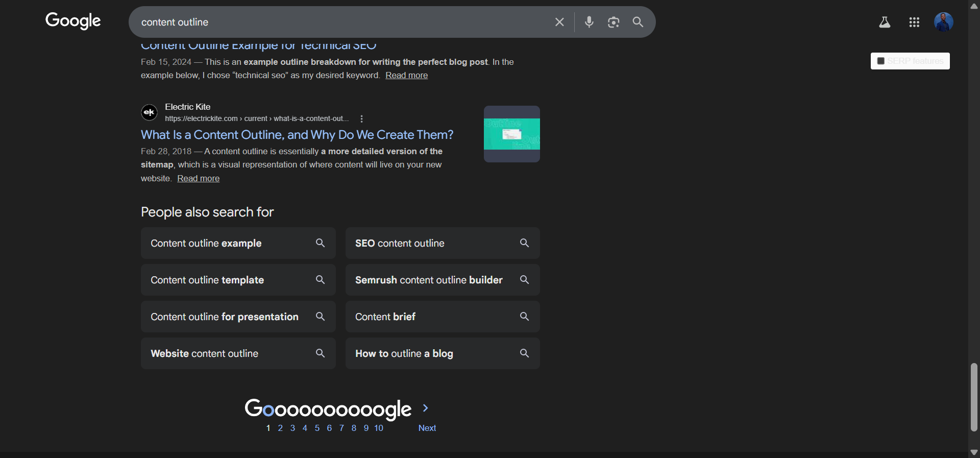Screen dimensions: 980x458
Task: Select the electrickite.com URL breadcrumb
Action: point(257,118)
